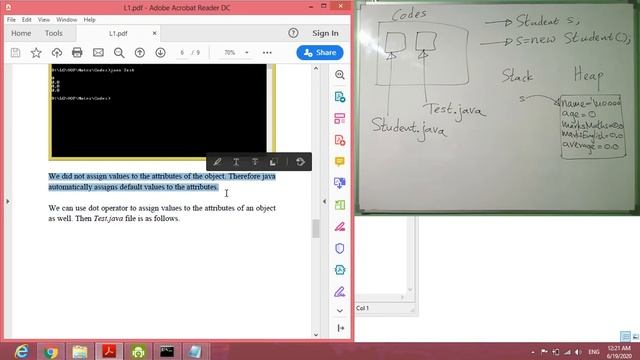The height and width of the screenshot is (360, 640).
Task: Open the Comment tool in right pane
Action: (x=340, y=162)
